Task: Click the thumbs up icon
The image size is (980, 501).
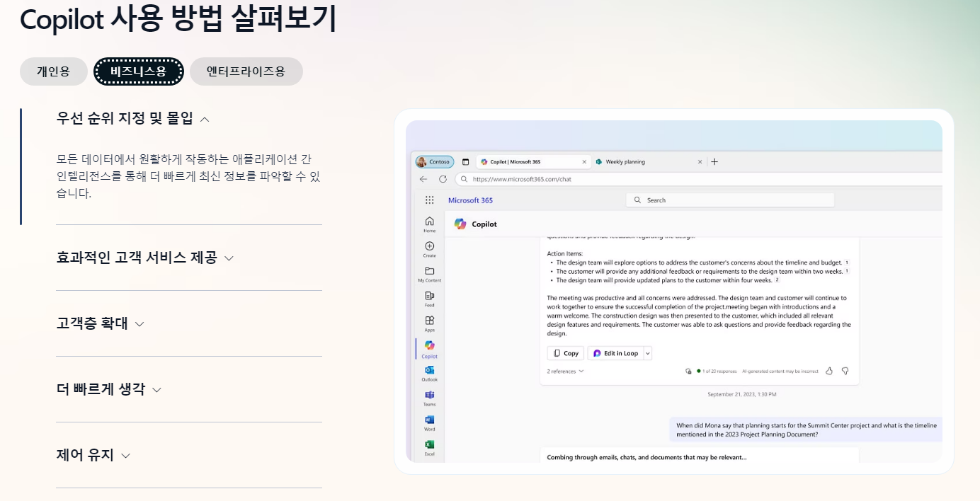Action: [x=829, y=371]
